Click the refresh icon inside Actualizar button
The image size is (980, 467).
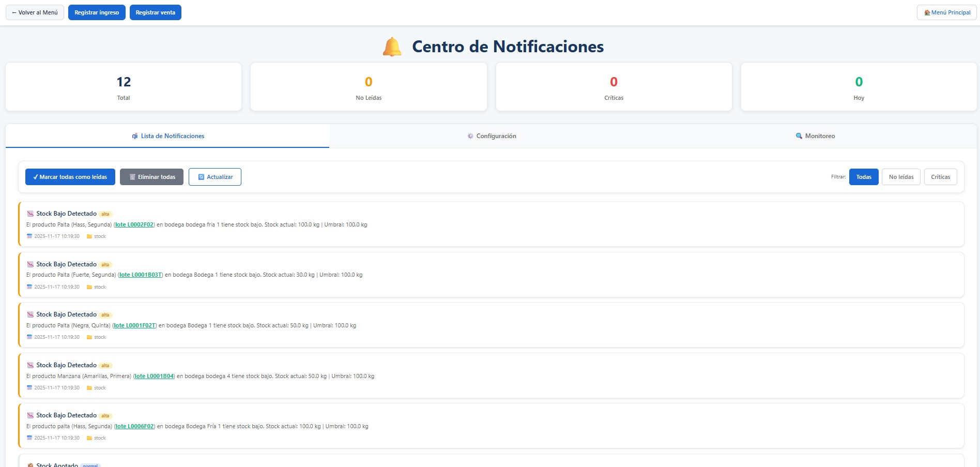pyautogui.click(x=202, y=176)
